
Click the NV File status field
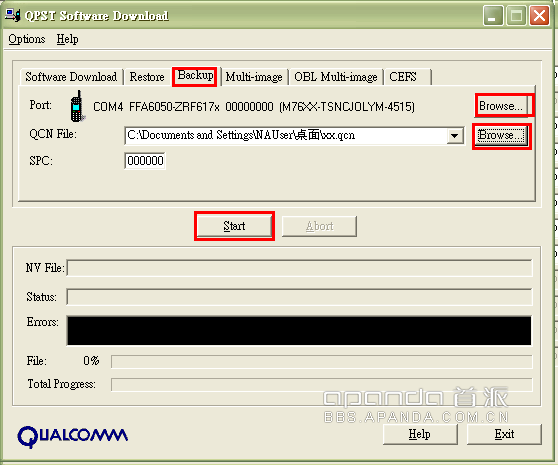tap(299, 268)
